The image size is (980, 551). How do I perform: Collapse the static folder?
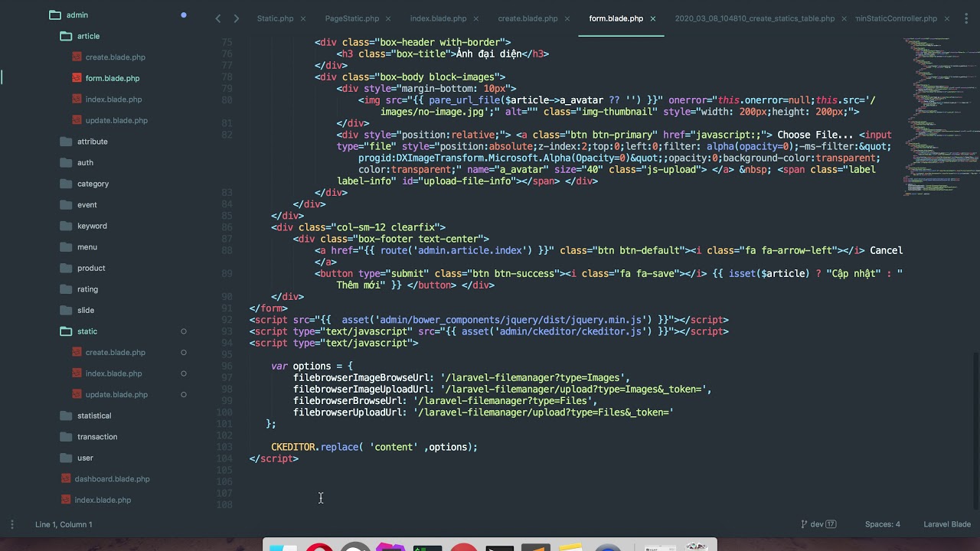(x=65, y=331)
